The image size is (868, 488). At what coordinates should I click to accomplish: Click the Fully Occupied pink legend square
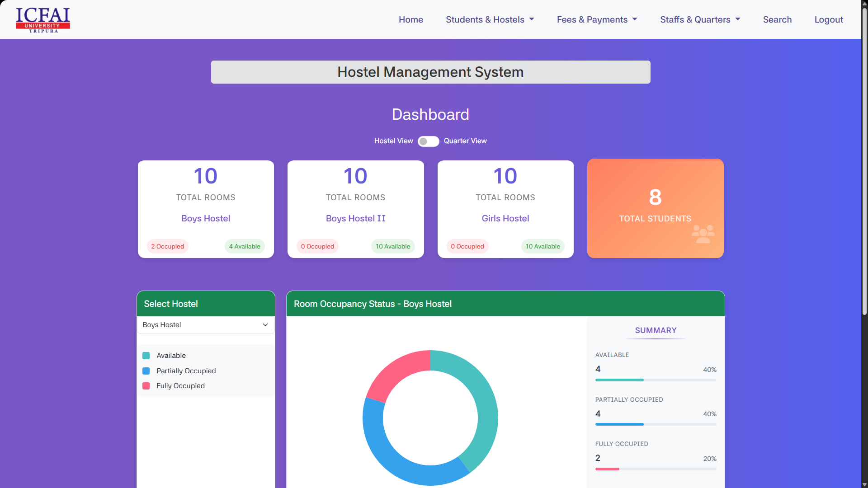[146, 386]
